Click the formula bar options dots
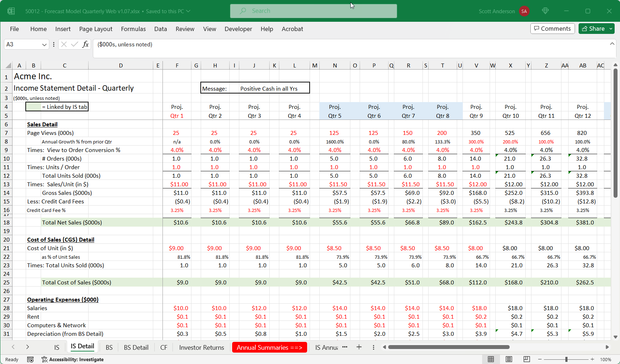The height and width of the screenshot is (364, 620). click(54, 44)
